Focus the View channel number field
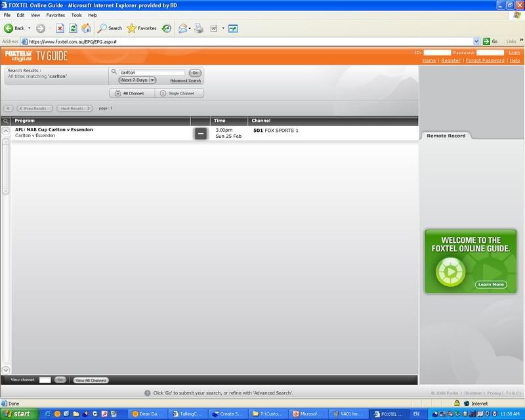The height and width of the screenshot is (420, 525). click(45, 380)
